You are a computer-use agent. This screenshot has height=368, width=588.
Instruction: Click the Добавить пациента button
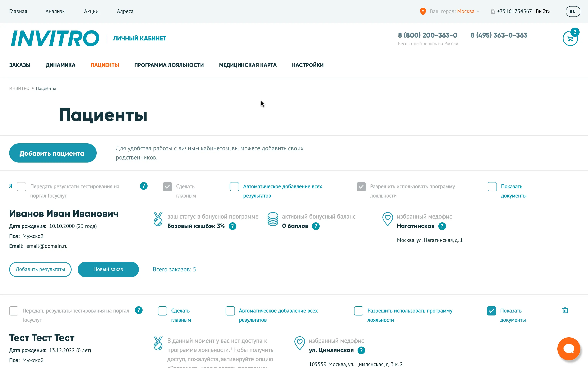pyautogui.click(x=53, y=153)
